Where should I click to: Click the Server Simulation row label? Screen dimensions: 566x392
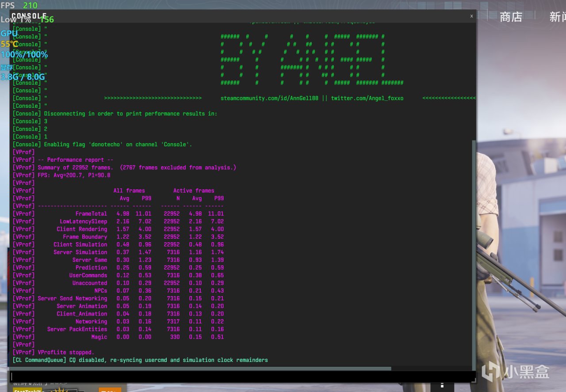pos(80,252)
